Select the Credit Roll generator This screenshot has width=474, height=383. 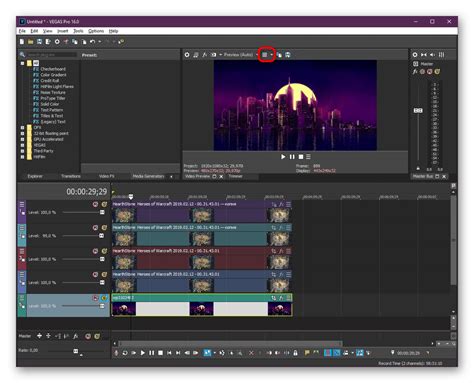[50, 81]
